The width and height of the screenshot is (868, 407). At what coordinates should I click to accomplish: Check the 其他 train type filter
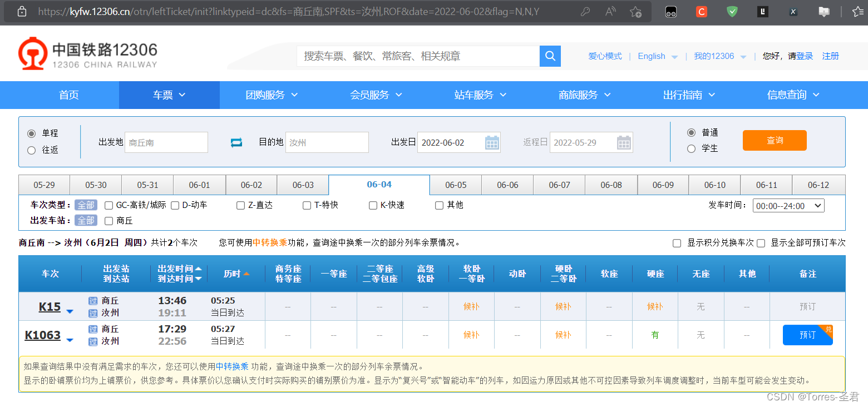(x=440, y=205)
